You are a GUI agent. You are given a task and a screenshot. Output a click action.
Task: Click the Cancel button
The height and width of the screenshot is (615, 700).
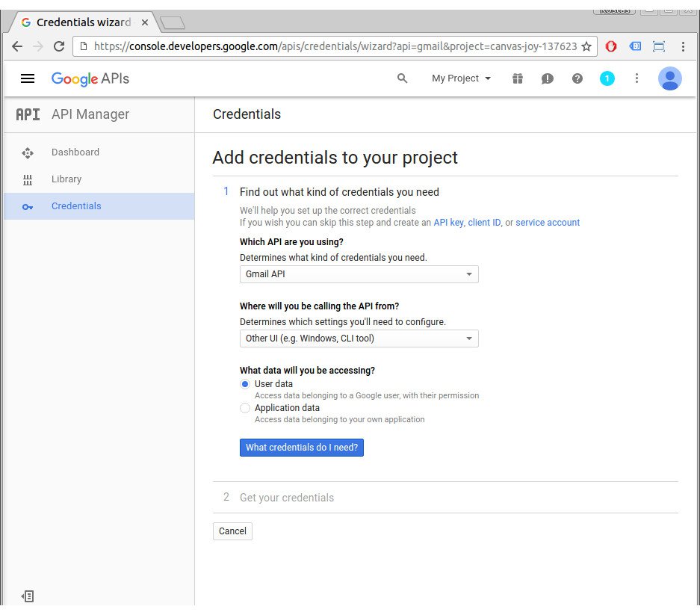click(232, 531)
